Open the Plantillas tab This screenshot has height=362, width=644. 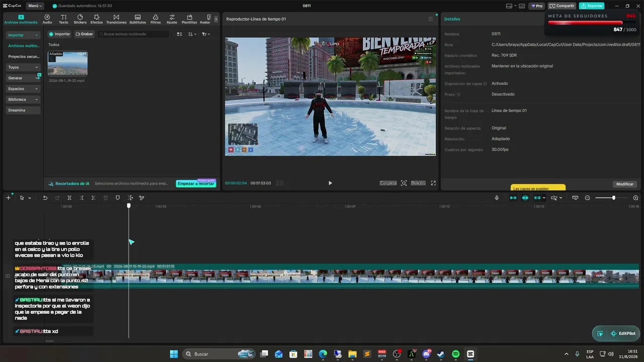point(189,19)
